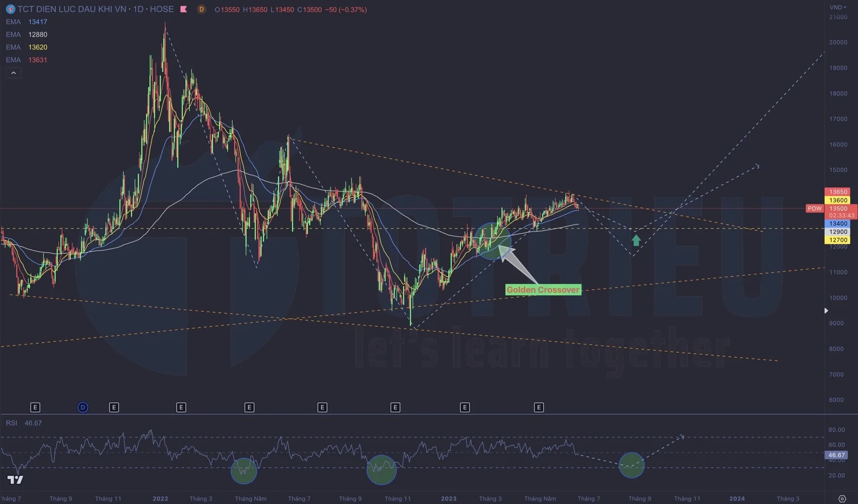The image size is (858, 504).
Task: Click the −50 (−0.37%) change value
Action: (345, 10)
